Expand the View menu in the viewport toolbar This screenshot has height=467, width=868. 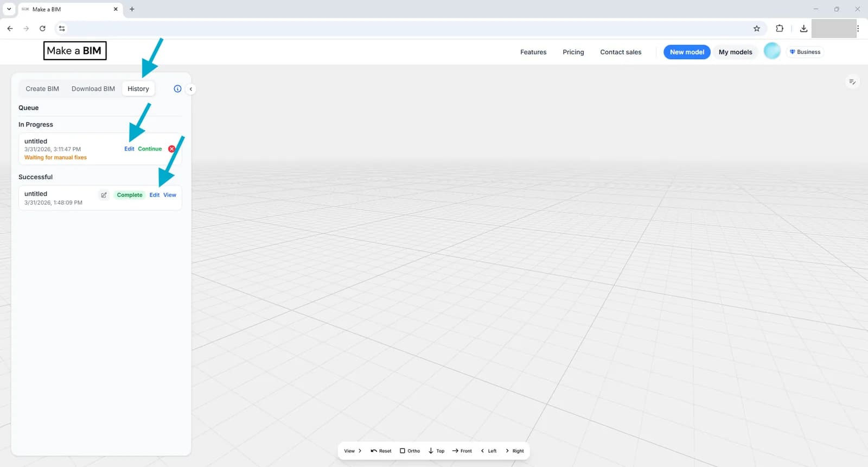(353, 451)
